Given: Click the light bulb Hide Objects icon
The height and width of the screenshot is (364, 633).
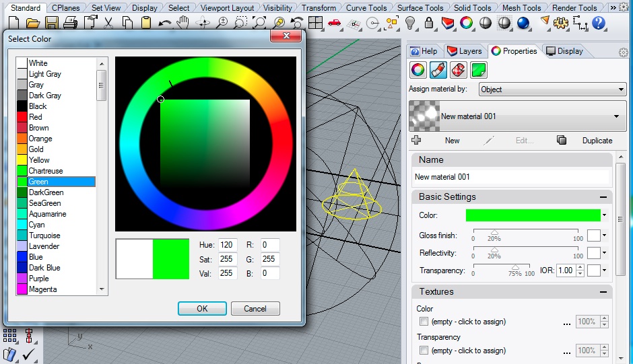Looking at the screenshot, I should click(x=410, y=23).
